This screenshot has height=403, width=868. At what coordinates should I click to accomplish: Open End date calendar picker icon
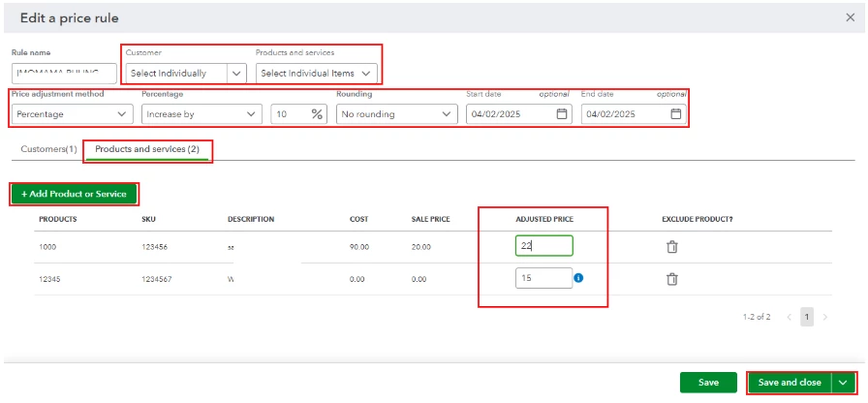tap(675, 114)
